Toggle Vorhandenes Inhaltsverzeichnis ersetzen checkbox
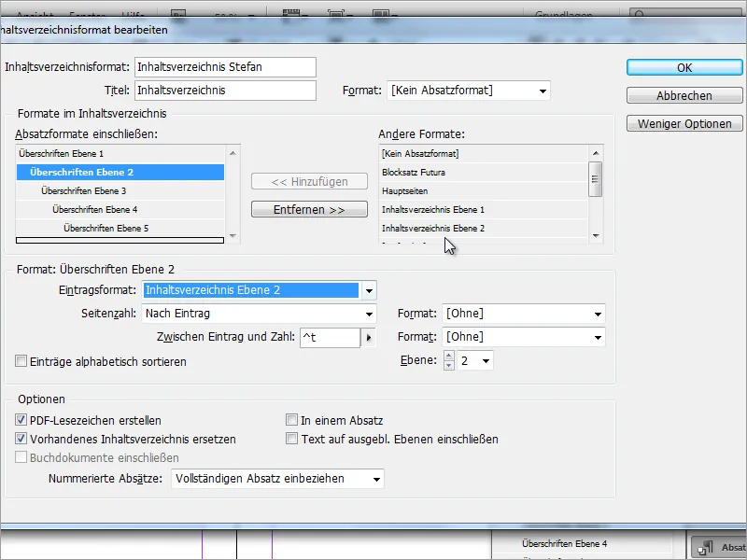This screenshot has width=747, height=560. tap(21, 439)
